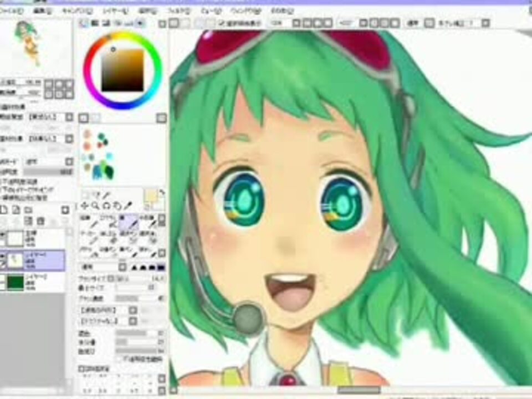Choose the marker tool in tool tray
Viewport: 532px width, 399px height.
point(90,237)
